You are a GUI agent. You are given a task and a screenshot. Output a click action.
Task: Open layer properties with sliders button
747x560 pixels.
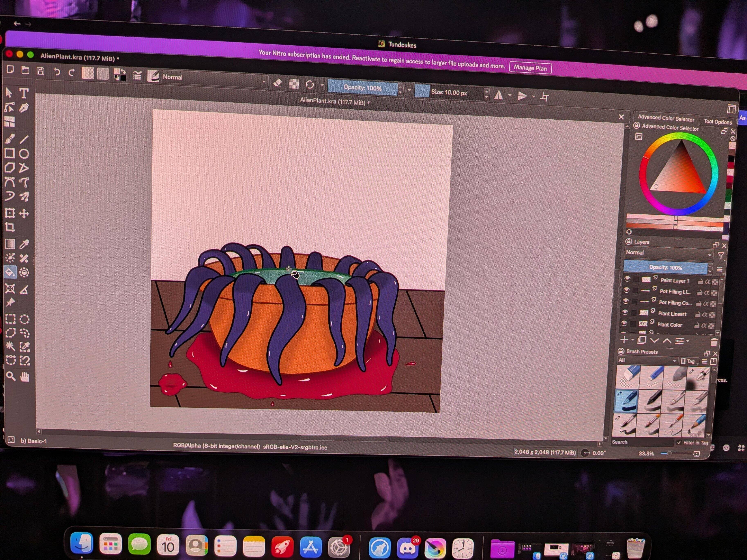(679, 341)
